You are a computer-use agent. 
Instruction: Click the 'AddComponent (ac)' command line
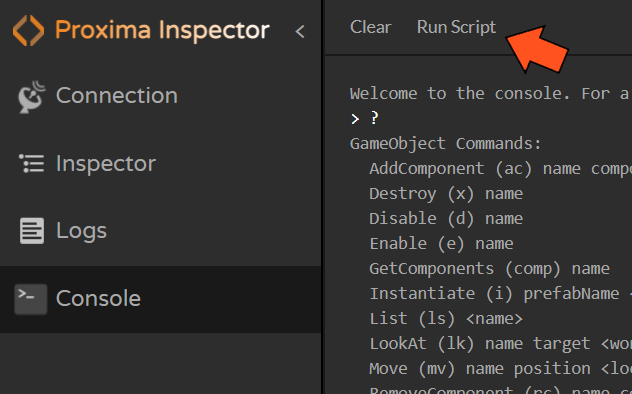(x=501, y=168)
